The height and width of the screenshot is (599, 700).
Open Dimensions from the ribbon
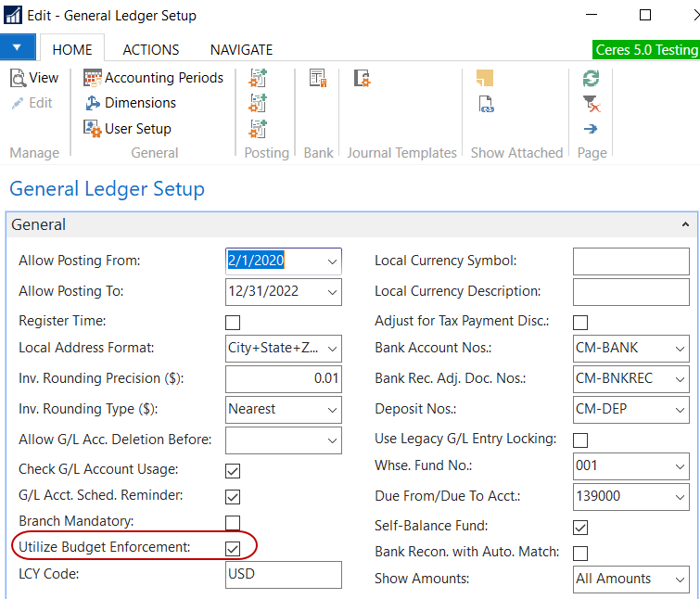point(93,103)
